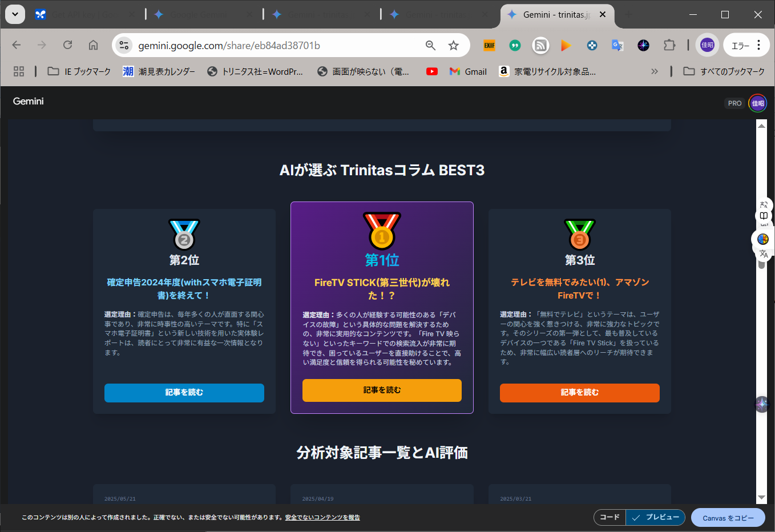Open the RSS feed extension
This screenshot has width=775, height=532.
pyautogui.click(x=540, y=45)
